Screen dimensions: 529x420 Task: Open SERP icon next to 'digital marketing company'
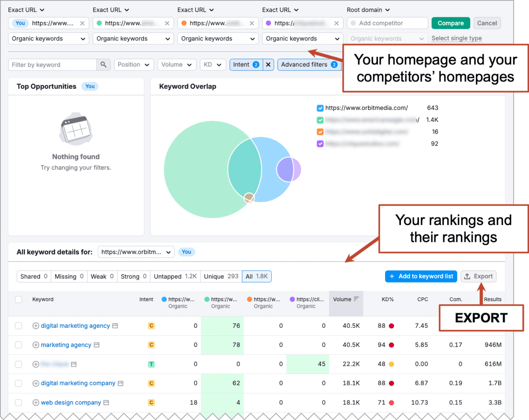[121, 383]
